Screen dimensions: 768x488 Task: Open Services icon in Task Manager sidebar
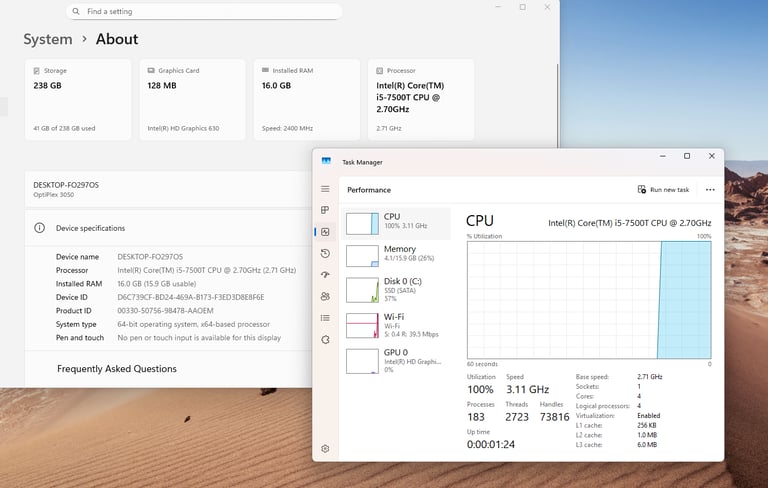tap(325, 340)
